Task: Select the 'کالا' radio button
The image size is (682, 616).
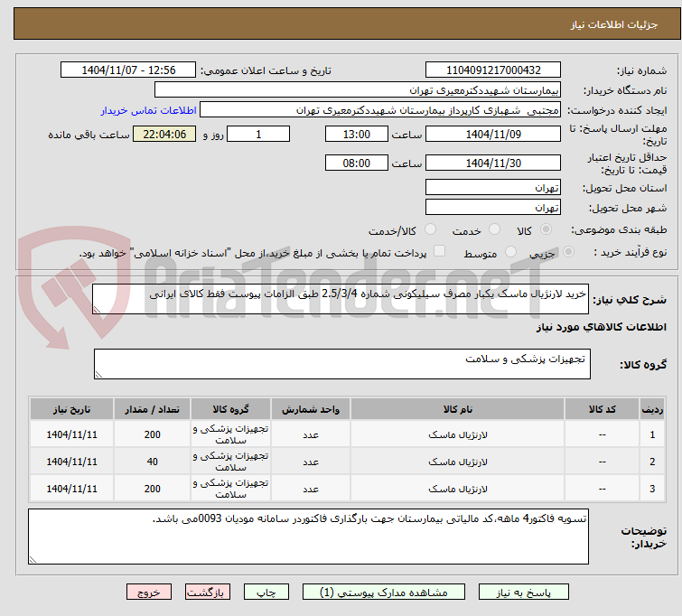Action: 546,229
